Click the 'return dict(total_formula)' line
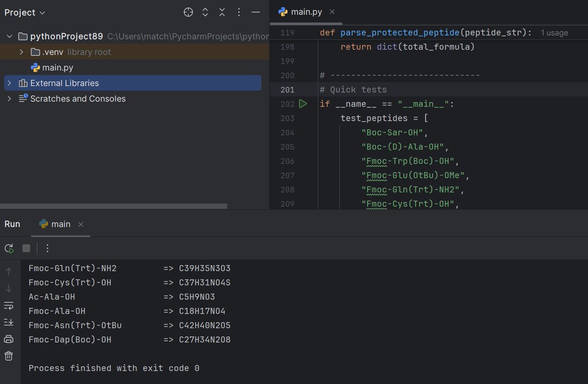Viewport: 588px width, 384px height. point(408,47)
